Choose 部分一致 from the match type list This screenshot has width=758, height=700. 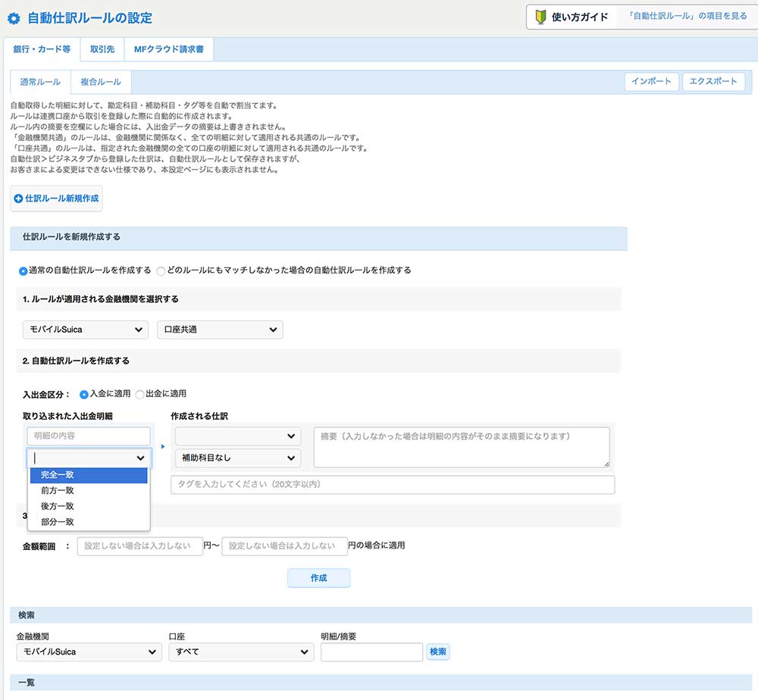(58, 522)
